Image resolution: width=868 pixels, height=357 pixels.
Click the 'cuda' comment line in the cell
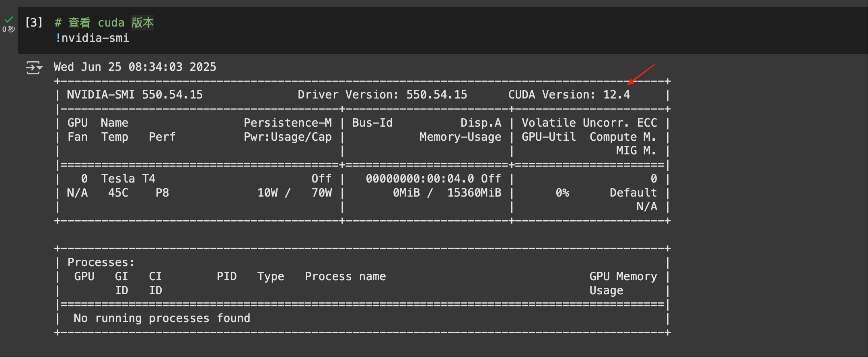pyautogui.click(x=104, y=23)
